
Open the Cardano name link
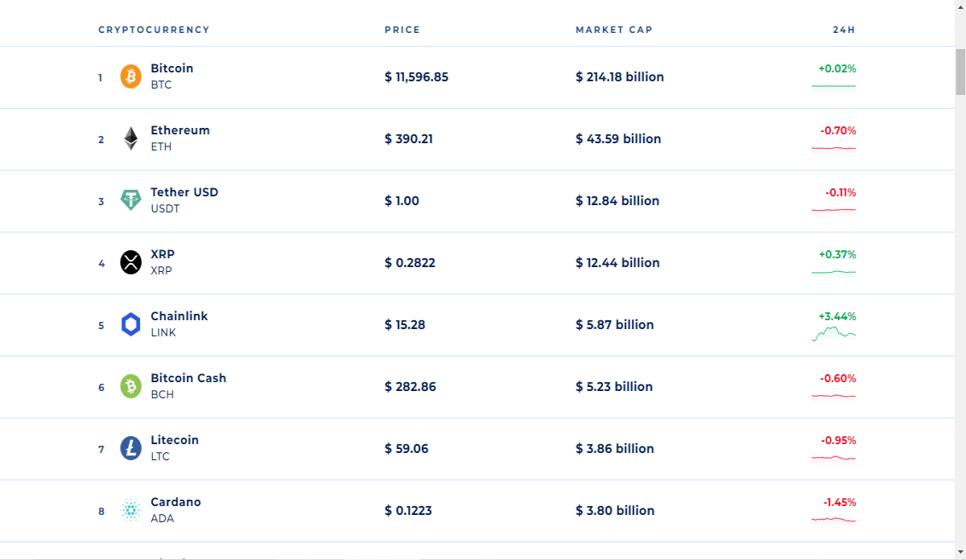click(x=175, y=502)
